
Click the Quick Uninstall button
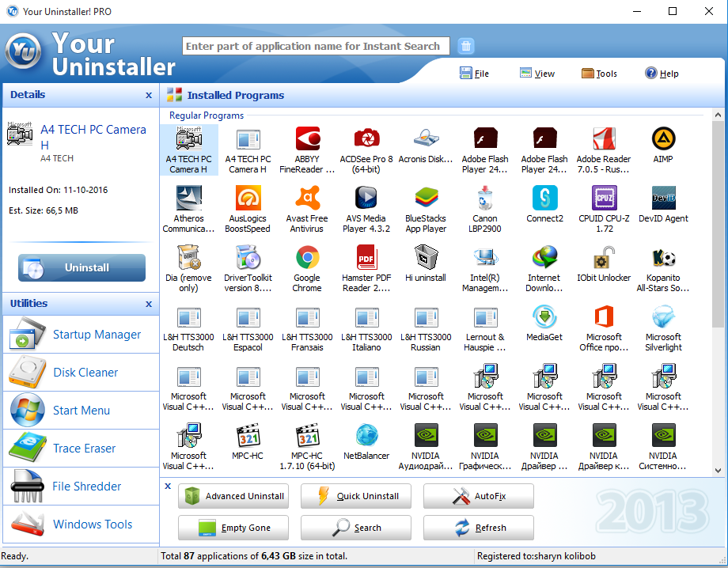pyautogui.click(x=355, y=496)
